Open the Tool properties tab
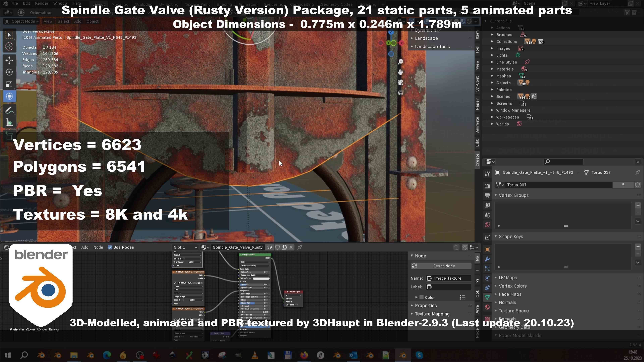This screenshot has height=362, width=644. coord(487,174)
